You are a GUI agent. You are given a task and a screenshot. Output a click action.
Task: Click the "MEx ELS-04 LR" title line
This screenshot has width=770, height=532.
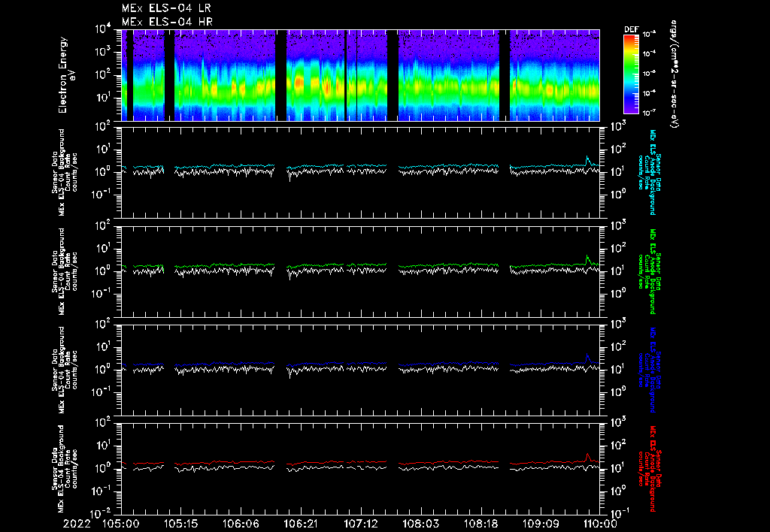(166, 8)
